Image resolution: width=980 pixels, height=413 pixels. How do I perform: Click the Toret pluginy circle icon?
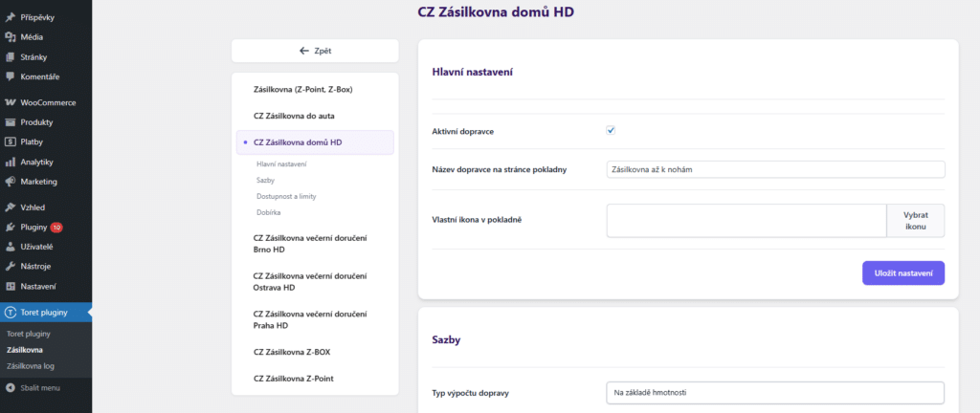(x=10, y=313)
